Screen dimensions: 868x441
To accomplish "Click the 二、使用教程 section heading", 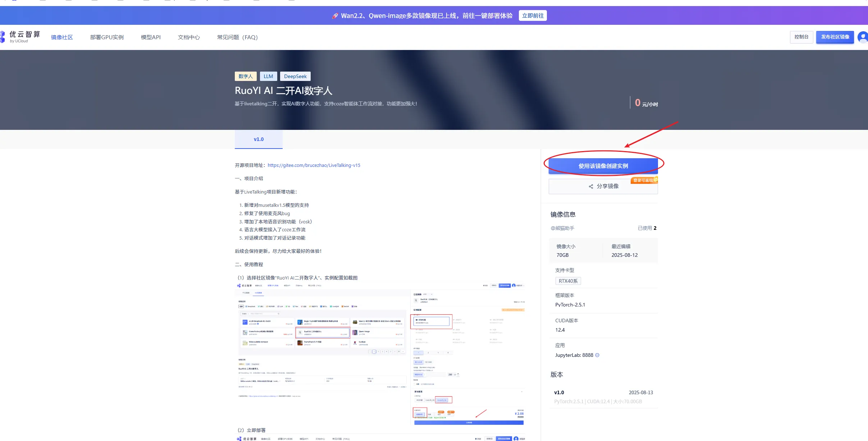I will click(249, 264).
